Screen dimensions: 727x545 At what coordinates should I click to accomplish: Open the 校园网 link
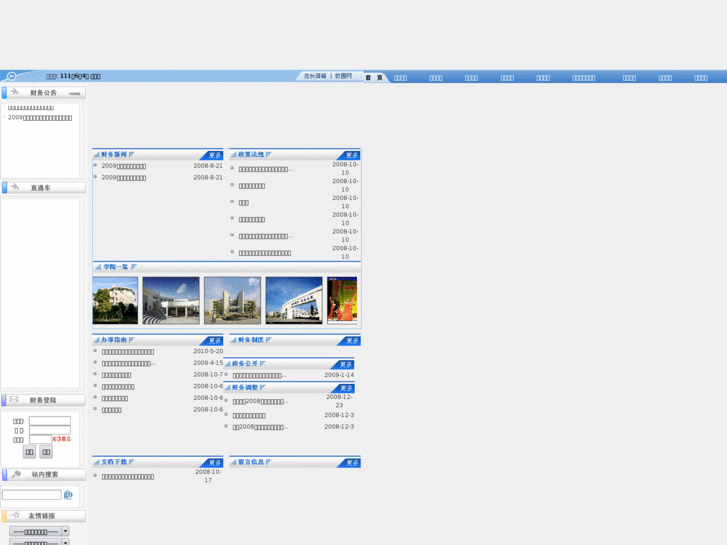pos(343,76)
